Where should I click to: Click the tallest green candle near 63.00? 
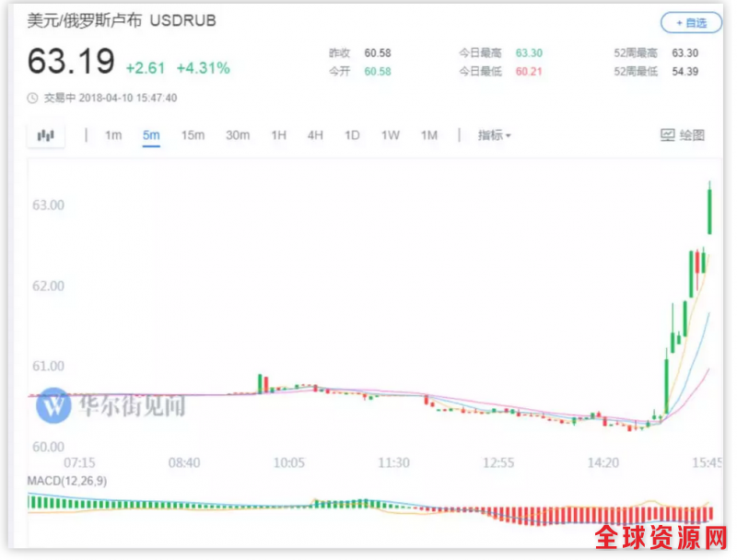(x=709, y=208)
